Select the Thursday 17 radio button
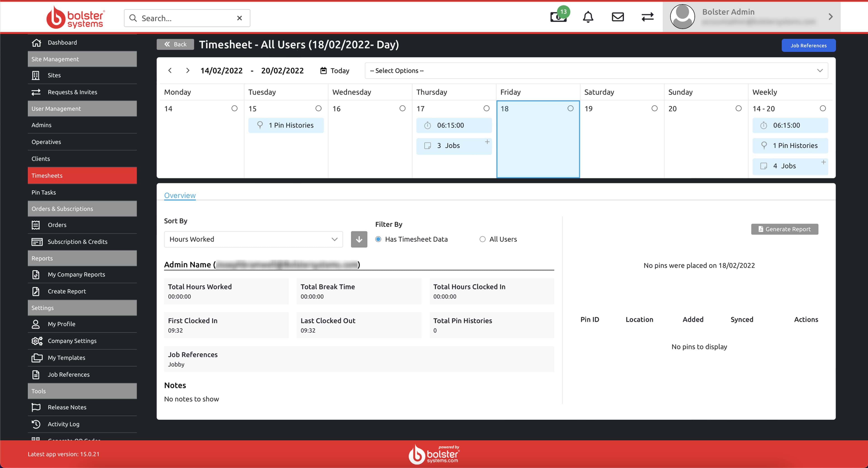868x468 pixels. click(486, 108)
